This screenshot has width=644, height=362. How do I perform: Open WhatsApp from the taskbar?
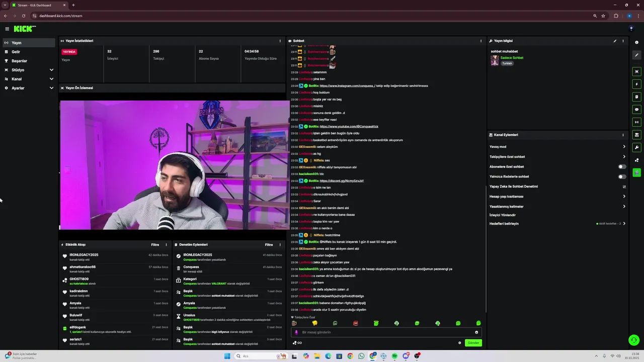coord(361,356)
